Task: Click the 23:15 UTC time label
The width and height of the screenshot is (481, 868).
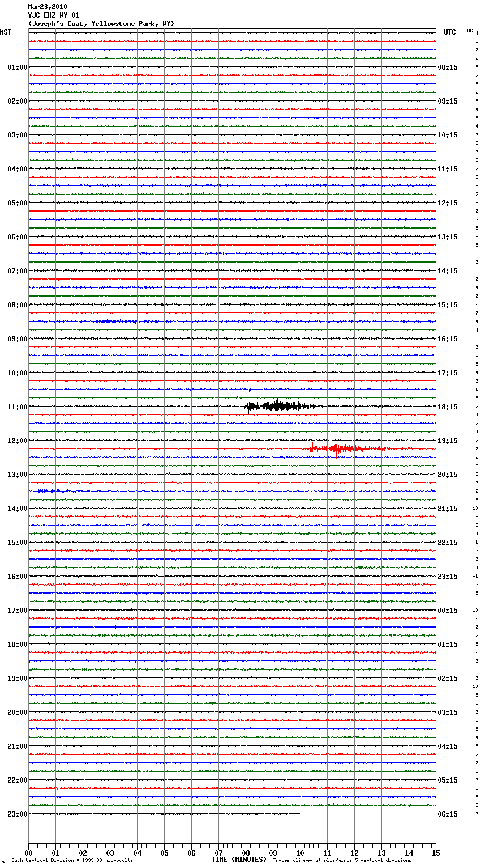Action: point(448,577)
